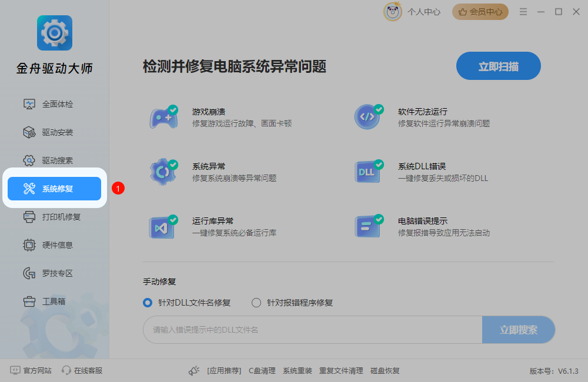Click the 软件无法运行 code icon

point(369,117)
